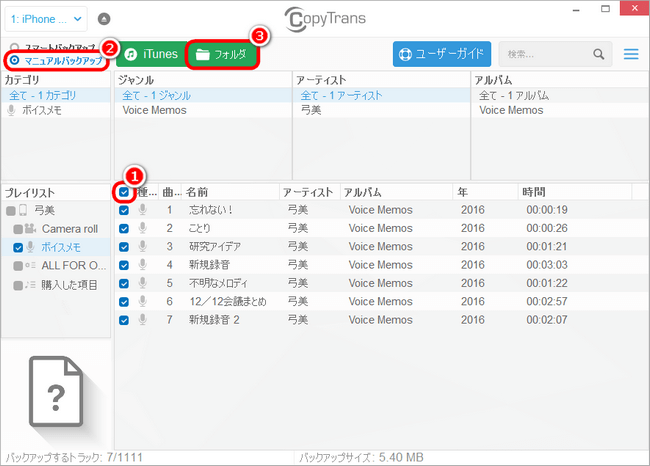650x466 pixels.
Task: Click the フォルダ backup button
Action: 221,54
